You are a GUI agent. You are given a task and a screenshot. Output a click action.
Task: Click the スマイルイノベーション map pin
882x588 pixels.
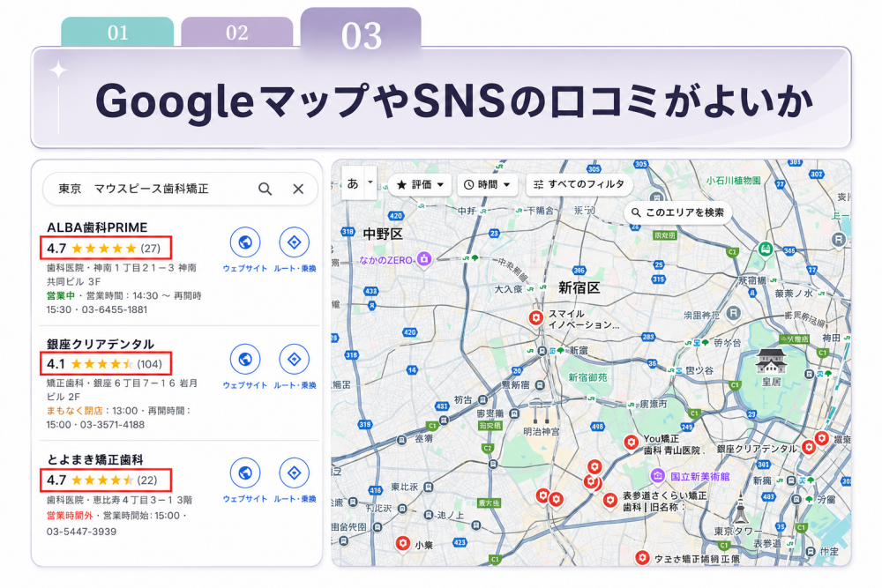click(536, 318)
